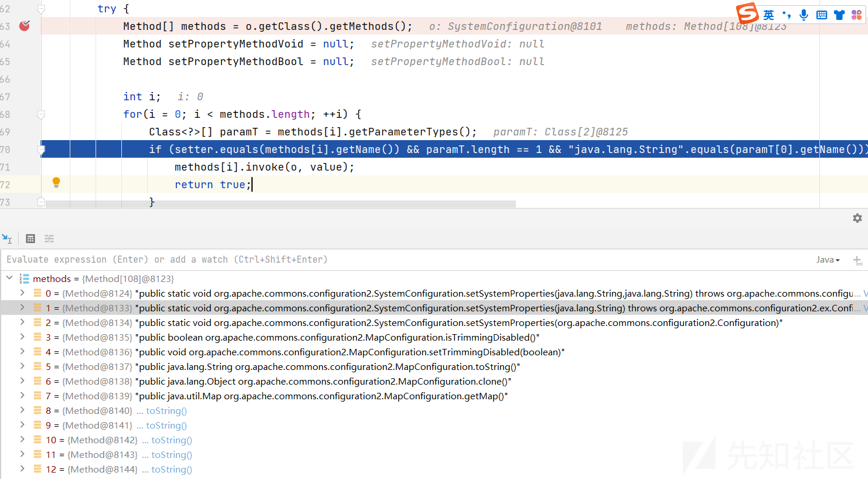Screen dimensions: 868x479
Task: Click the add watch plus icon
Action: 857,260
